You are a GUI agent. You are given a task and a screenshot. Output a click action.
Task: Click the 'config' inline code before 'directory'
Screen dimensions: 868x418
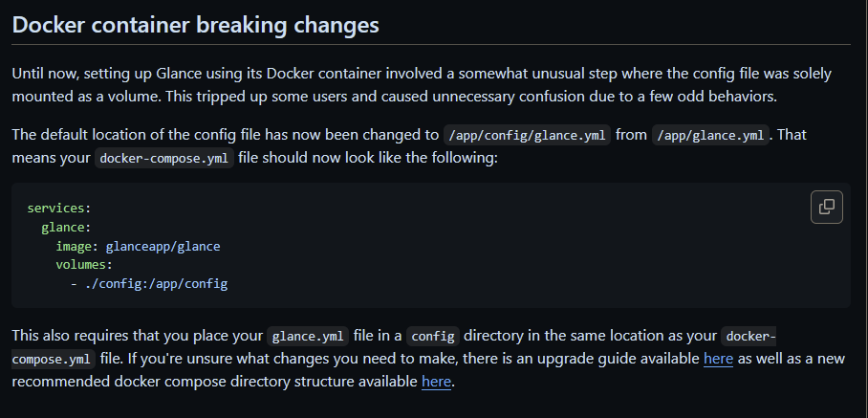[x=433, y=337]
